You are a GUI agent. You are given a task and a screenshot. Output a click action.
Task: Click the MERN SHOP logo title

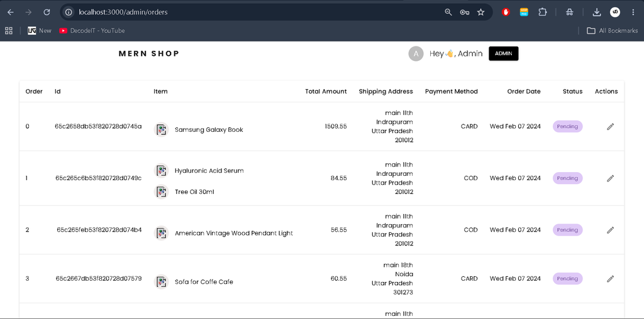(148, 53)
